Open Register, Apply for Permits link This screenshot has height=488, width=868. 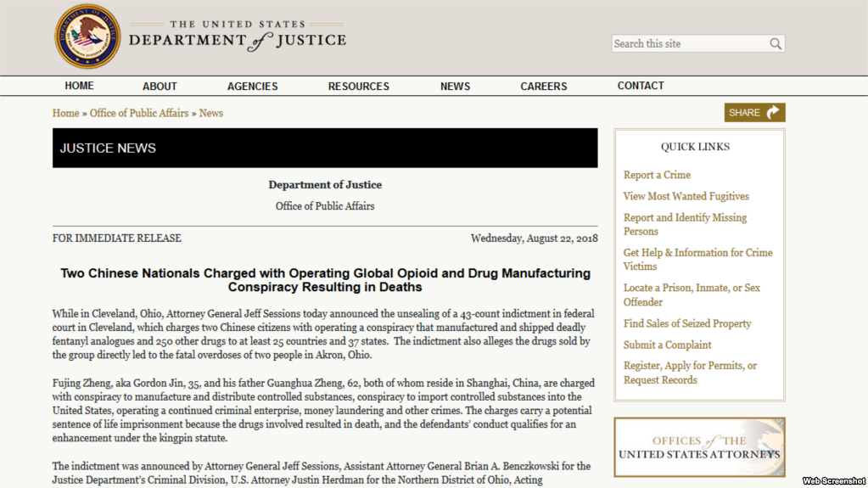tap(690, 373)
